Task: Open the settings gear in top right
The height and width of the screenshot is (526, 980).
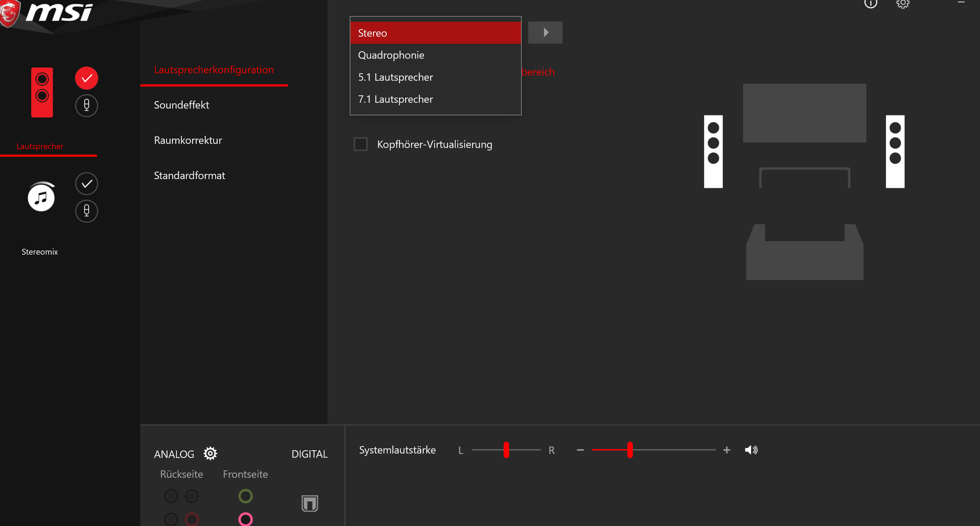Action: pos(902,4)
